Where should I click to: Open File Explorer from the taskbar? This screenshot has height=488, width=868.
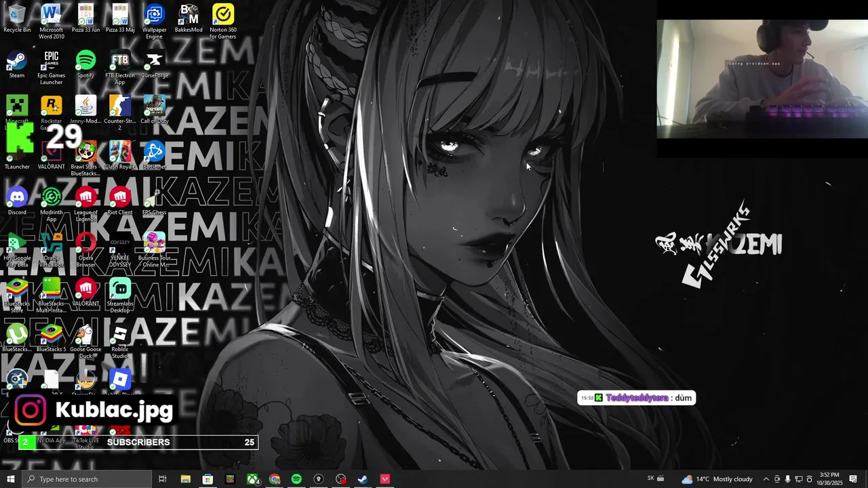tap(185, 479)
